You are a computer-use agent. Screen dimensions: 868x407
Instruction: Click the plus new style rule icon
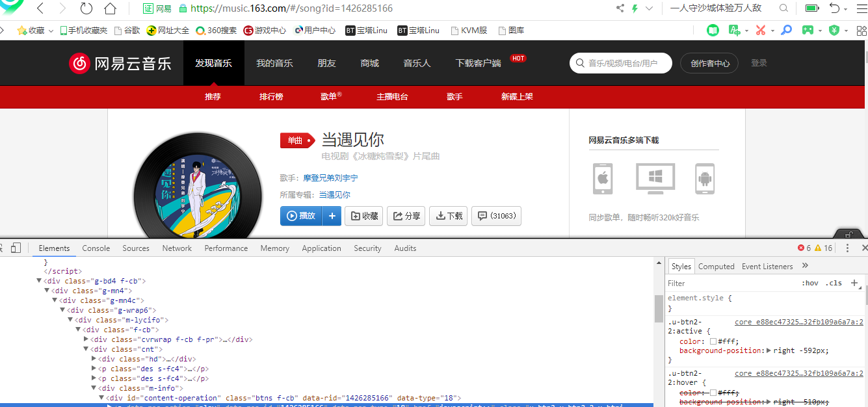point(854,283)
